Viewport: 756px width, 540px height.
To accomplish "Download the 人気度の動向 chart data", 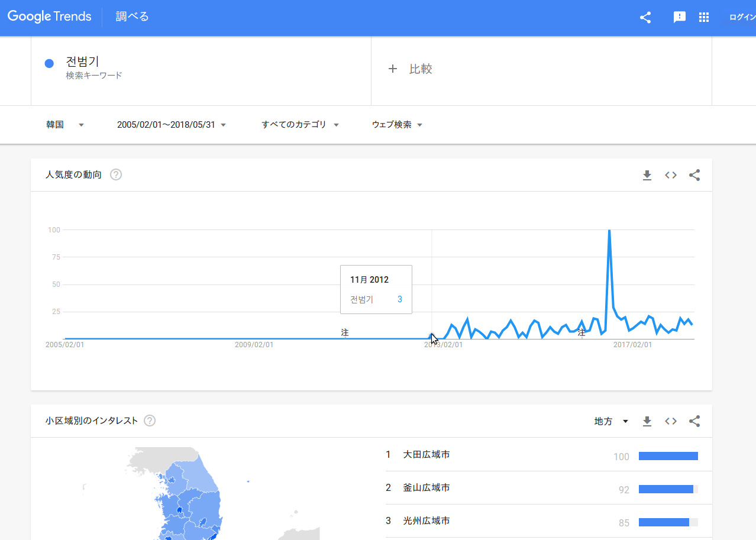I will (x=647, y=175).
